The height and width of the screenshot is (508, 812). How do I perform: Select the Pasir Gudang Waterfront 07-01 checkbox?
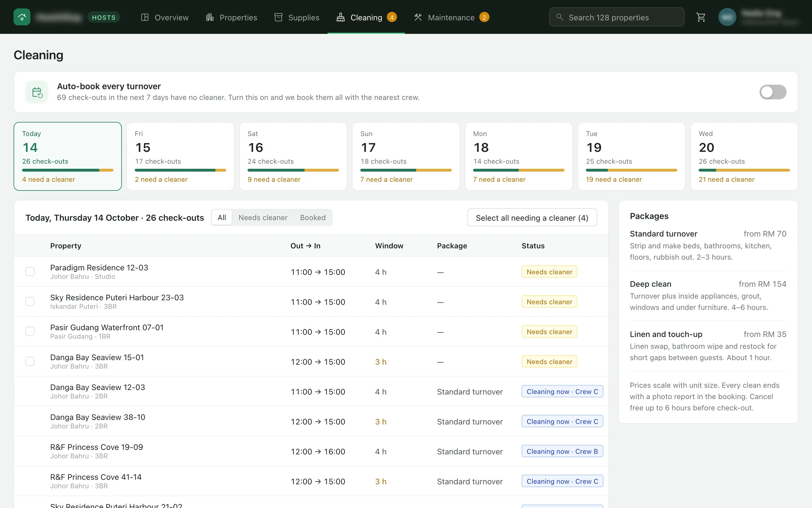pyautogui.click(x=30, y=331)
